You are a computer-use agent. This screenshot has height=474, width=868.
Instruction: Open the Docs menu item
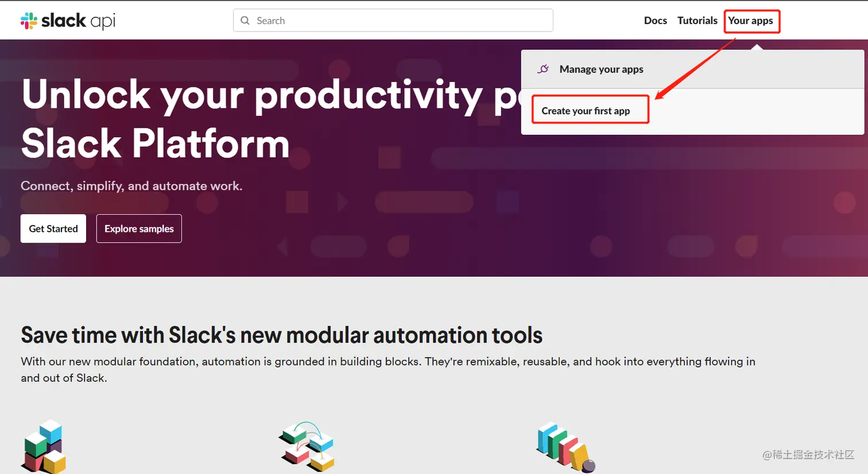point(655,21)
